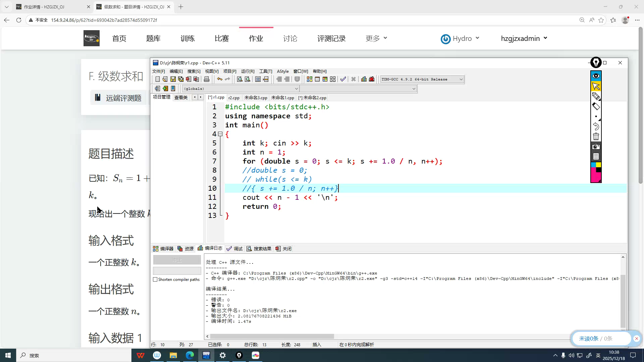Click the Save file toolbar icon
The width and height of the screenshot is (644, 362).
pos(173,79)
